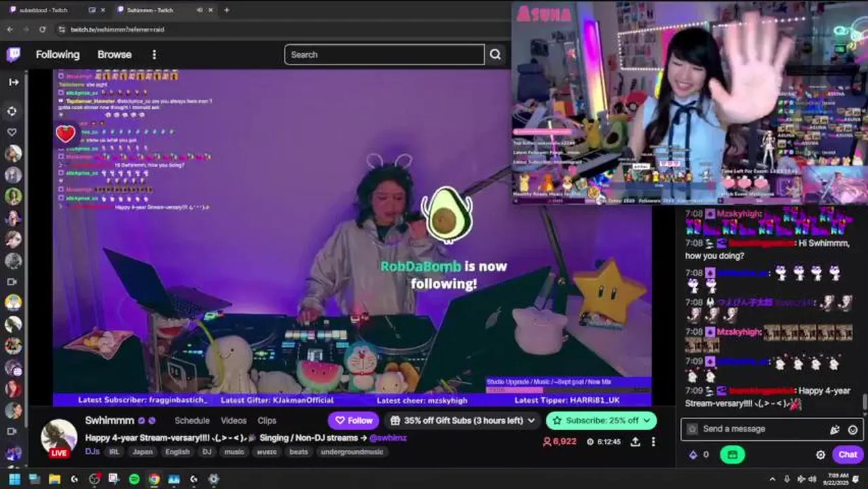Open the Clips tab of Swhimmm
Image resolution: width=868 pixels, height=489 pixels.
[x=267, y=420]
